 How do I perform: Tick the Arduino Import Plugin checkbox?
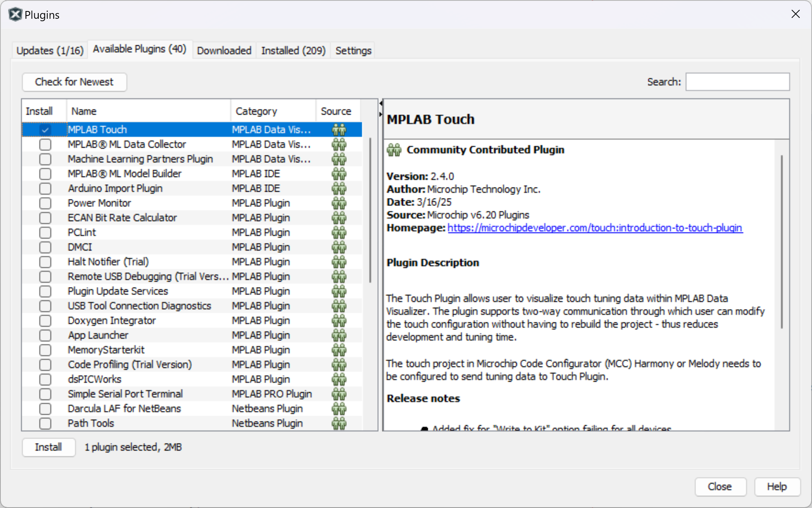click(45, 188)
